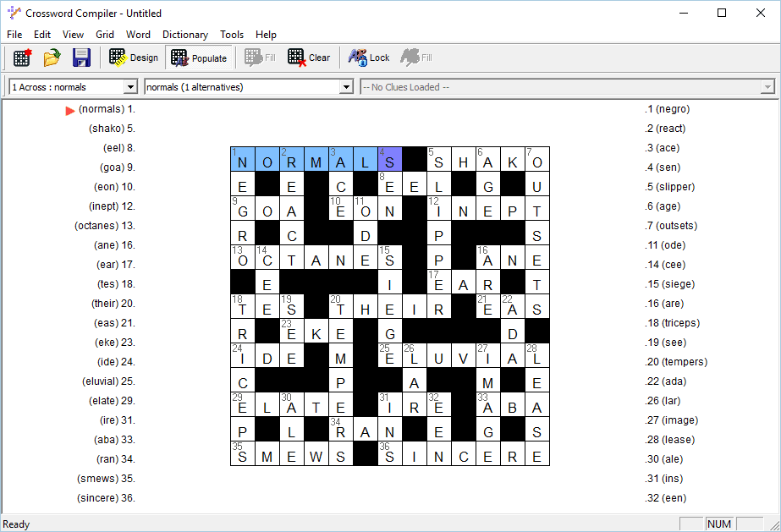This screenshot has width=781, height=532.
Task: Select across entry '(elate) 29.'
Action: pyautogui.click(x=112, y=401)
